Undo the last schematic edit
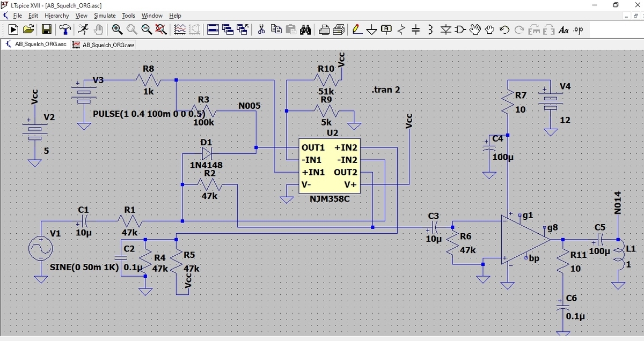Viewport: 644px width, 341px height. point(504,29)
